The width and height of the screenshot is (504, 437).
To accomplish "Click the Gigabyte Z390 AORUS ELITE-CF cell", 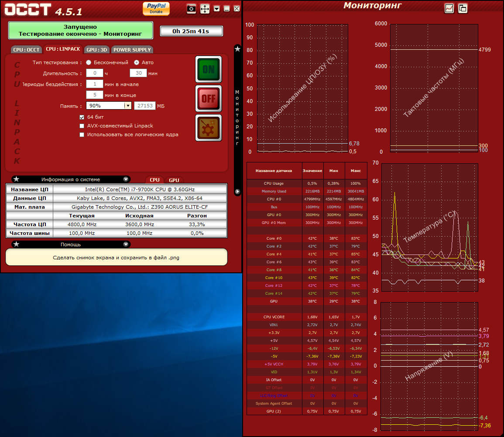I will 140,207.
